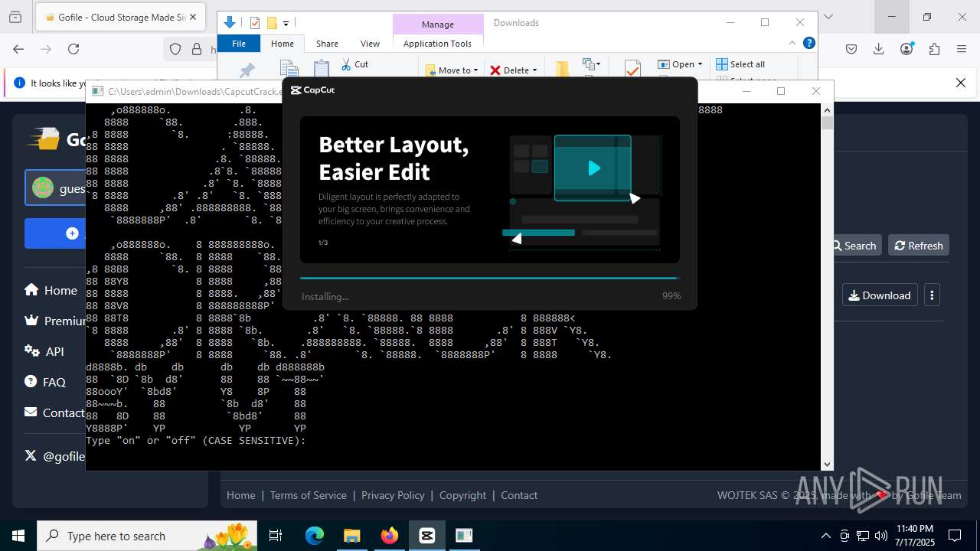Open the Action Center notifications icon

[955, 536]
